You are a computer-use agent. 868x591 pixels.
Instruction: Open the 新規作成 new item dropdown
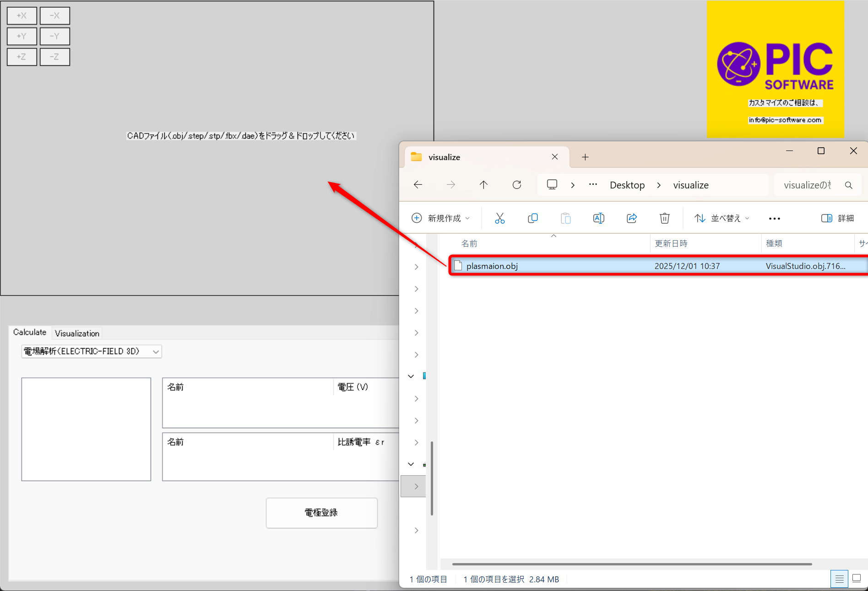(x=440, y=219)
